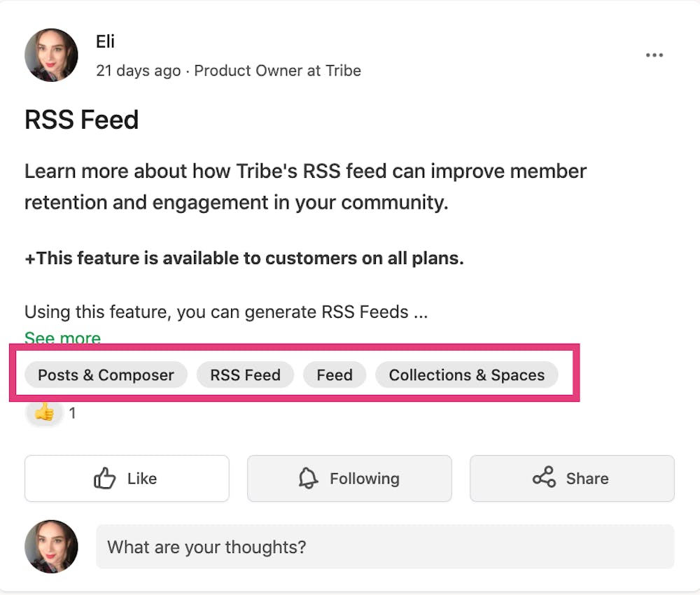Click the Product Owner at Tribe text
This screenshot has width=700, height=595.
(277, 71)
